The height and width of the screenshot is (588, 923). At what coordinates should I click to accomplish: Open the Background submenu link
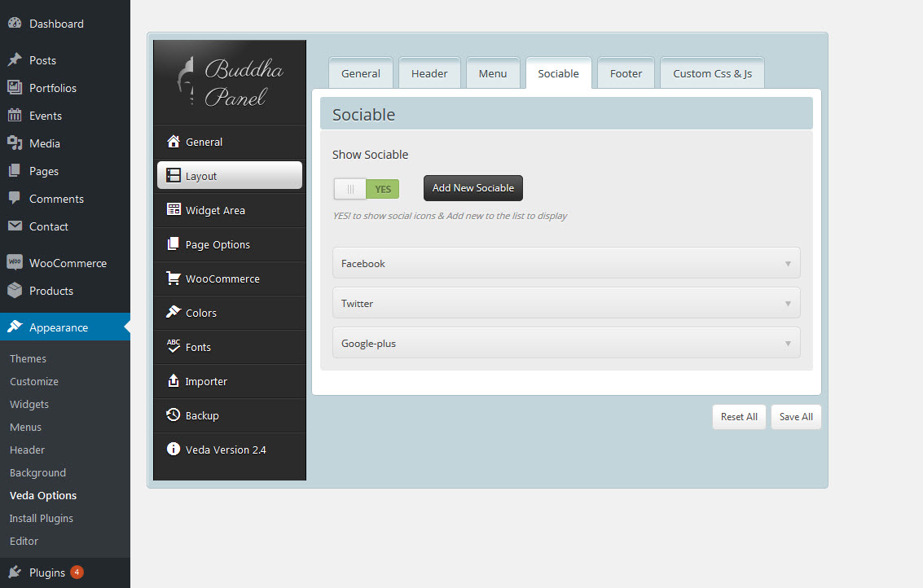click(x=37, y=472)
